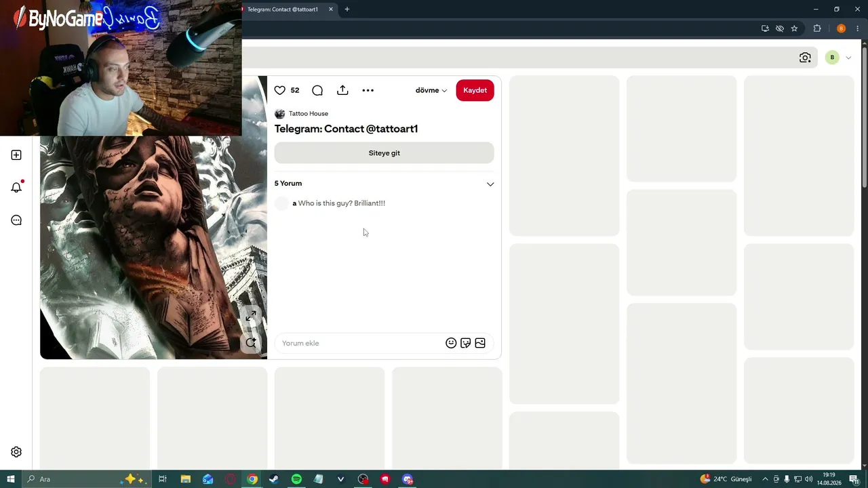
Task: Click the camera lens search icon
Action: click(x=805, y=58)
